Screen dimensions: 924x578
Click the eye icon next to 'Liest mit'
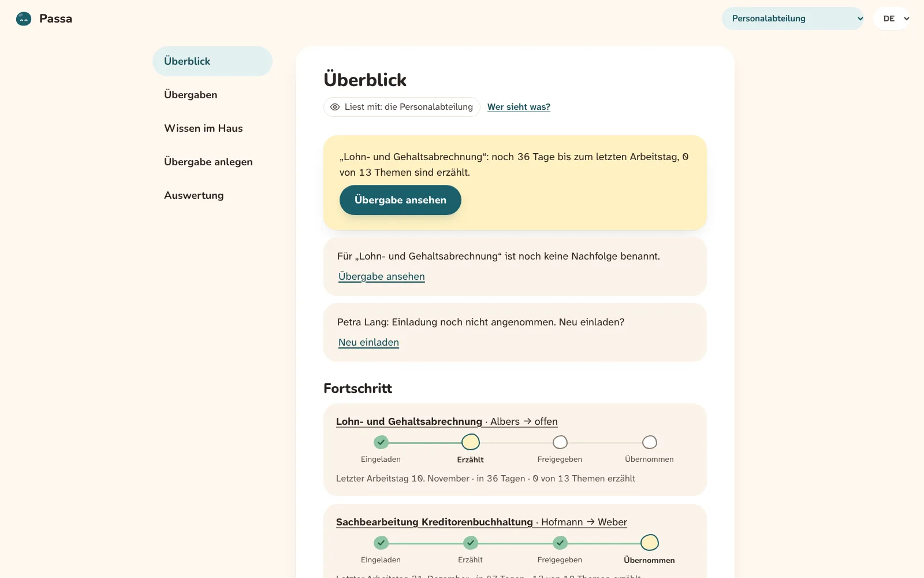(335, 107)
